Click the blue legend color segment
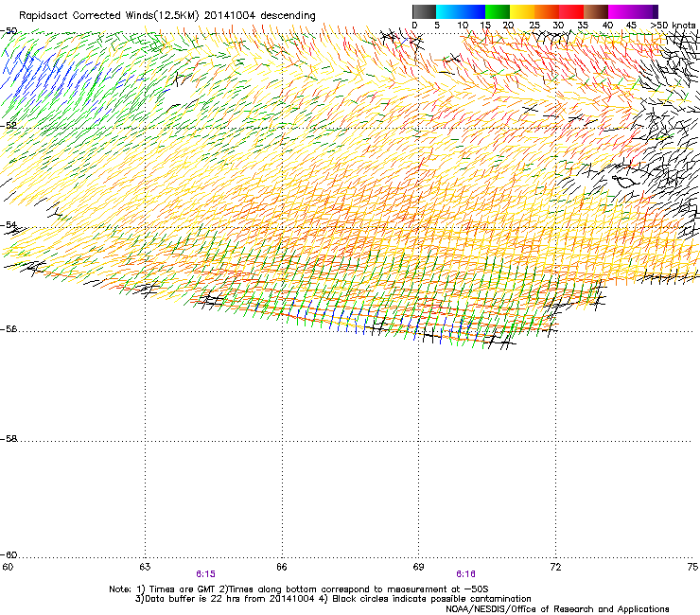Image resolution: width=700 pixels, height=615 pixels. coord(473,11)
